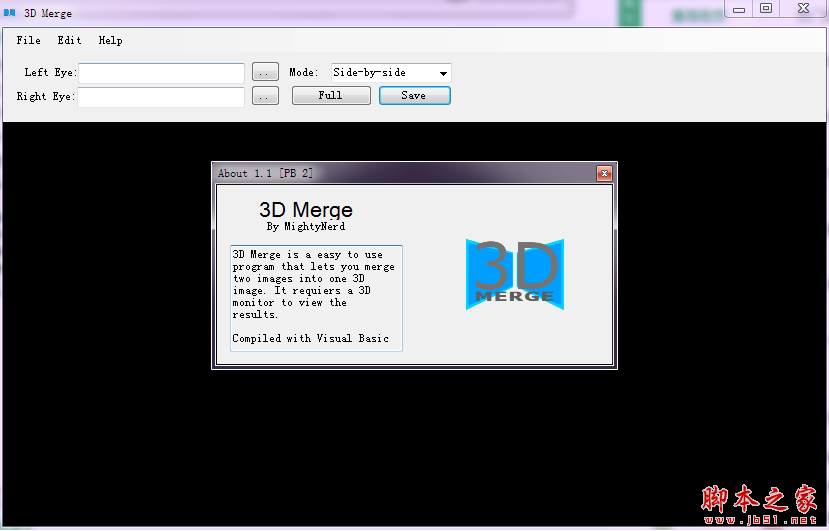829x531 pixels.
Task: Click the 'By MightyNerd' text
Action: point(306,226)
